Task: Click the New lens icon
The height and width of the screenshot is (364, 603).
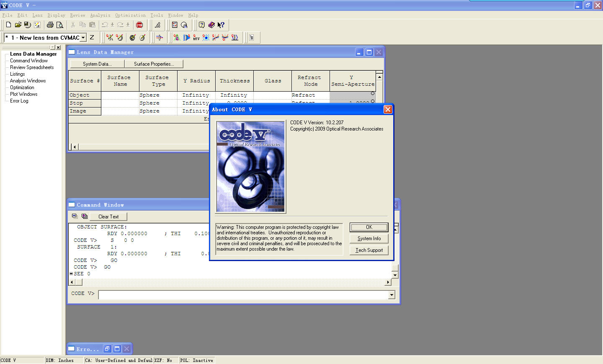Action: coord(8,25)
